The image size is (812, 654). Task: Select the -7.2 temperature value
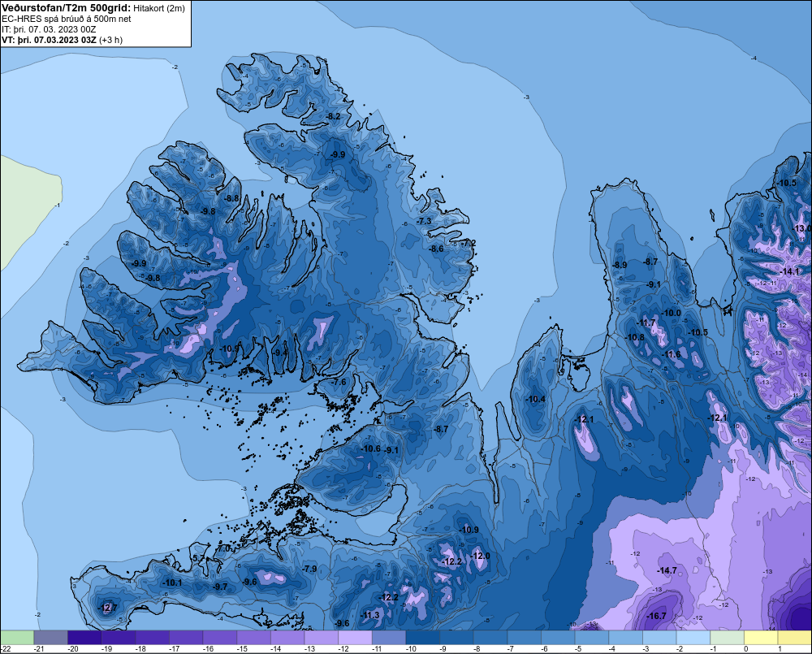[469, 243]
